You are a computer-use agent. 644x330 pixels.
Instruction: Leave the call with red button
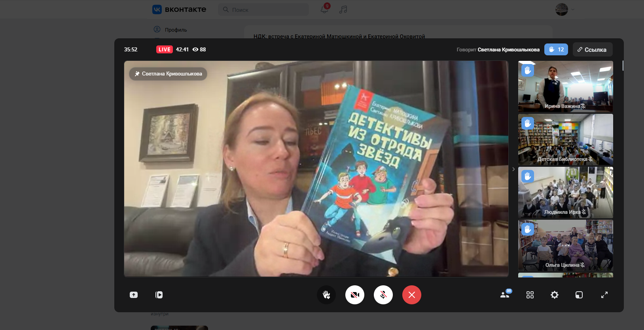[412, 295]
